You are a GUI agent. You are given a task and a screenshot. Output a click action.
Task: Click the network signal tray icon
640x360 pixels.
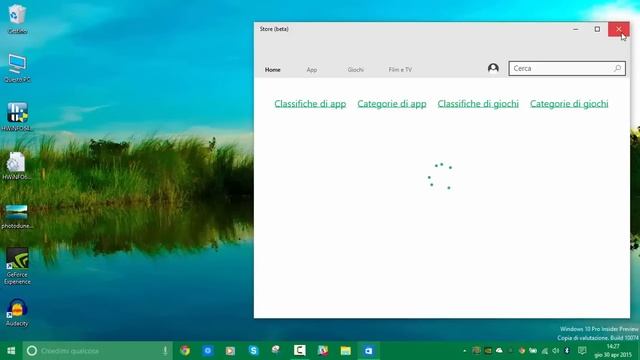[x=544, y=351]
